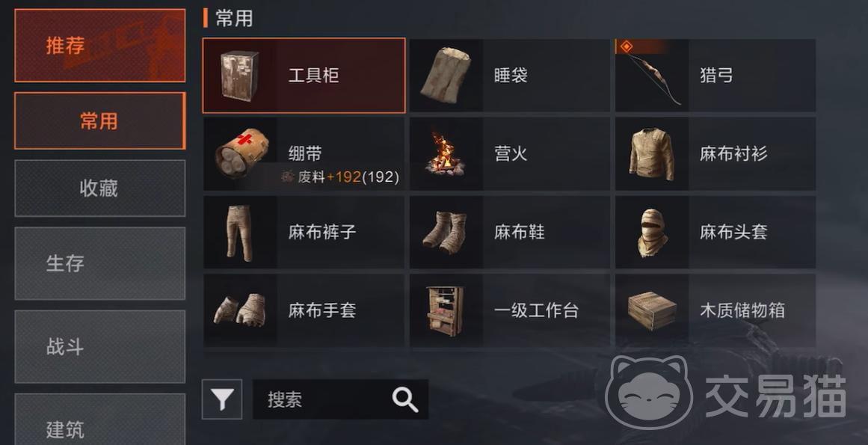Select the 一级工作台 workbench icon
Viewport: 868px width, 445px height.
445,311
